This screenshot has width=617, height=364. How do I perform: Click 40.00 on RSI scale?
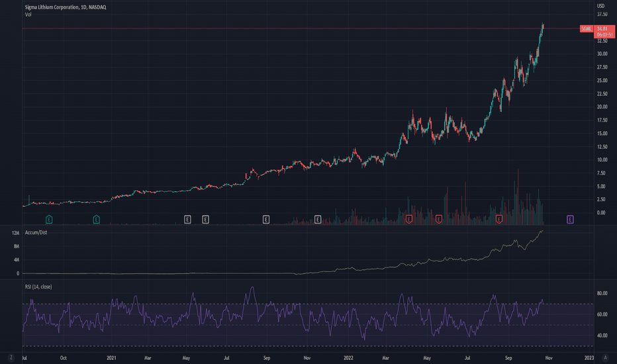point(602,336)
